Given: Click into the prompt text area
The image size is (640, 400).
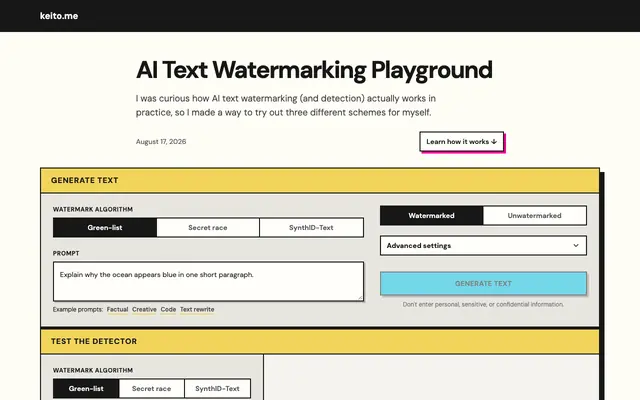Looking at the screenshot, I should pos(208,282).
